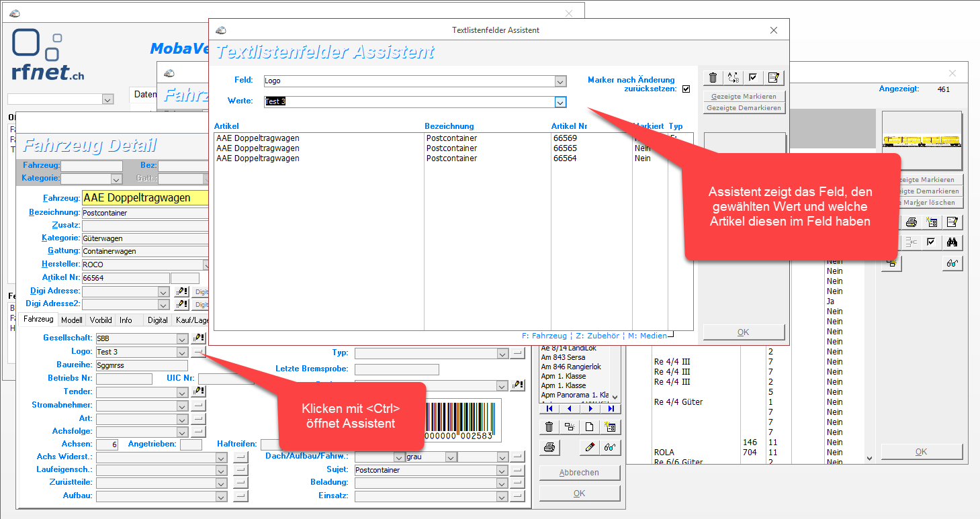Jump to first record navigation arrow
Viewport: 980px width, 519px height.
pyautogui.click(x=549, y=408)
